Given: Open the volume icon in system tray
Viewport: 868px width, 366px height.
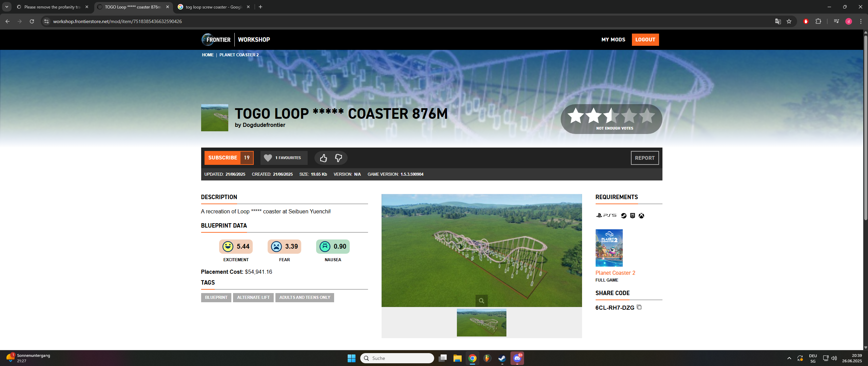Looking at the screenshot, I should 834,358.
